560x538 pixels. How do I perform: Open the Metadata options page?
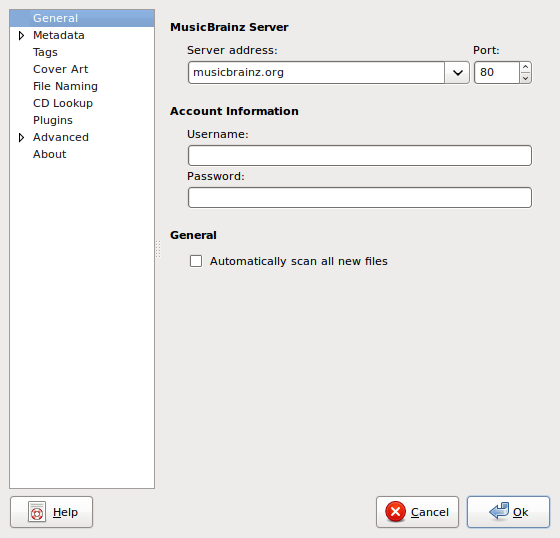click(59, 35)
